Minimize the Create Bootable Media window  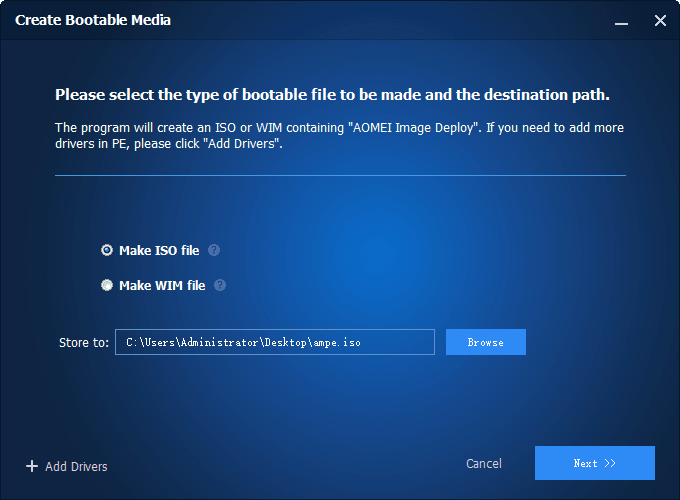click(x=623, y=21)
